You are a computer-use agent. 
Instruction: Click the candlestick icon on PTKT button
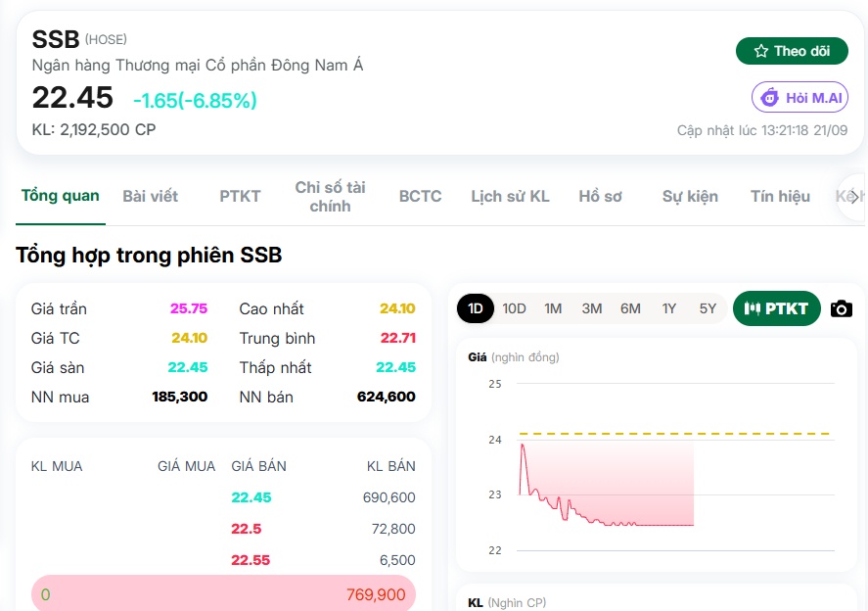pyautogui.click(x=752, y=308)
